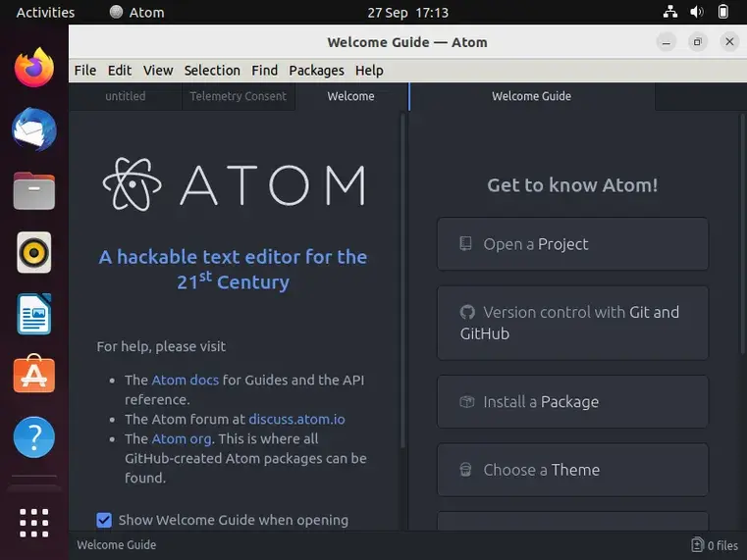The image size is (747, 560).
Task: Show all applications grid
Action: [x=33, y=523]
